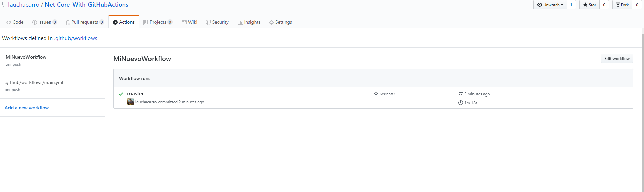Click the green success check icon
The width and height of the screenshot is (644, 192).
point(121,94)
